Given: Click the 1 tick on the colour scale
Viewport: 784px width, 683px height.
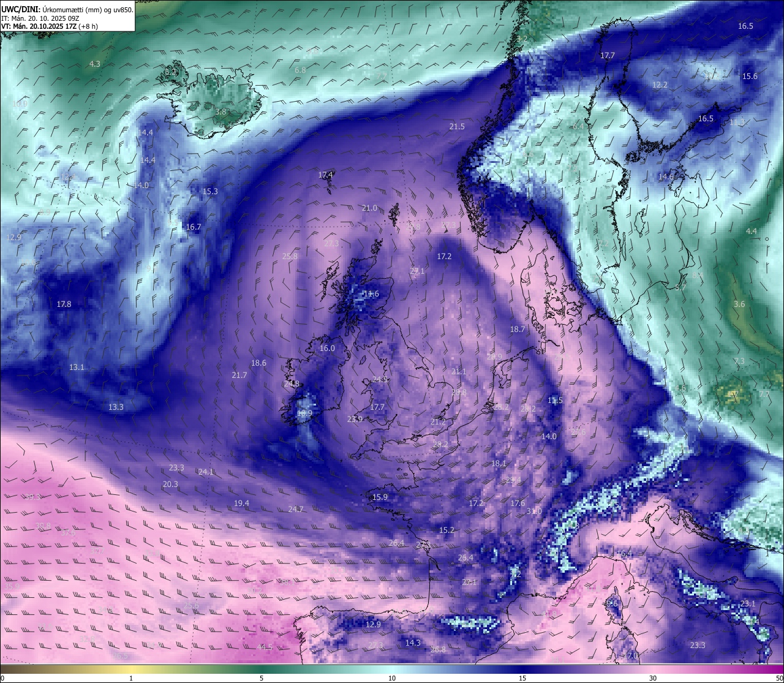Looking at the screenshot, I should coord(131,678).
